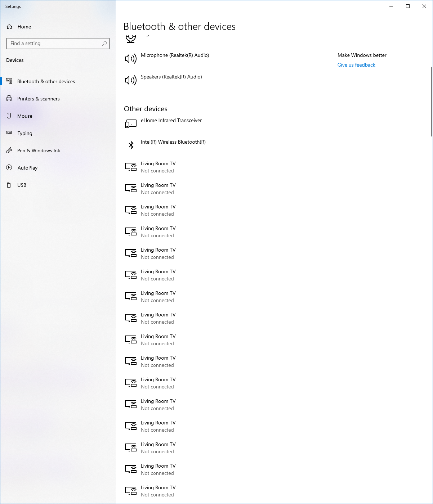Image resolution: width=433 pixels, height=504 pixels.
Task: Click the USB icon in the sidebar
Action: [9, 185]
